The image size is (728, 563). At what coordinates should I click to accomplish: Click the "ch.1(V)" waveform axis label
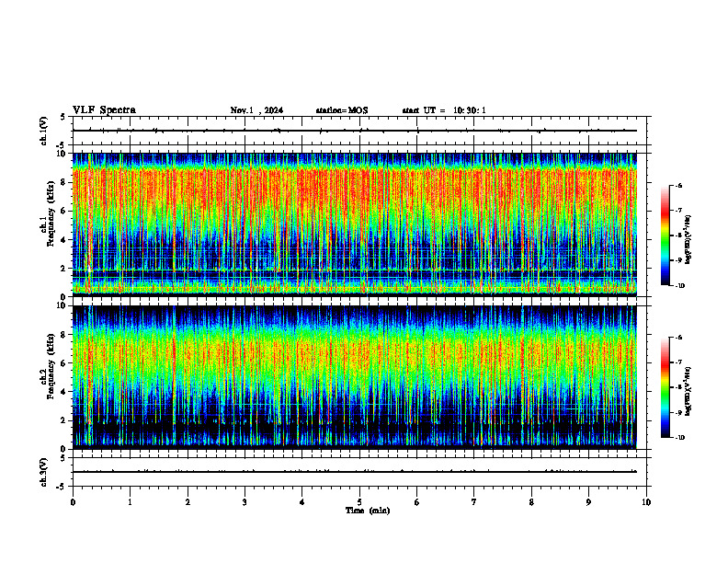click(44, 131)
